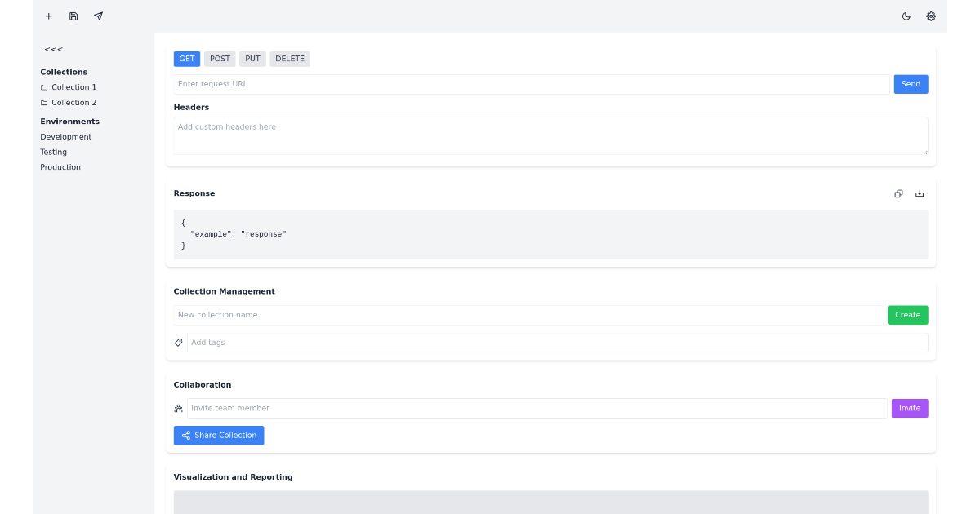Open settings via the gear icon

click(x=930, y=16)
